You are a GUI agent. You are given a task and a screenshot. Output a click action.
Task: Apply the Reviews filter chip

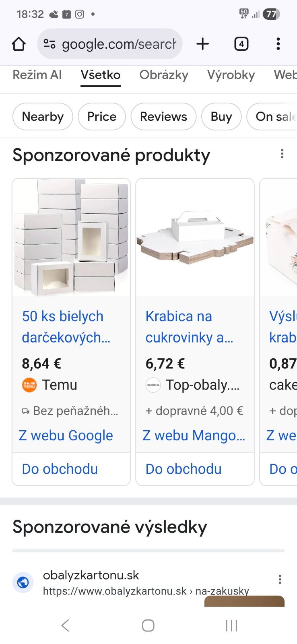tap(163, 117)
